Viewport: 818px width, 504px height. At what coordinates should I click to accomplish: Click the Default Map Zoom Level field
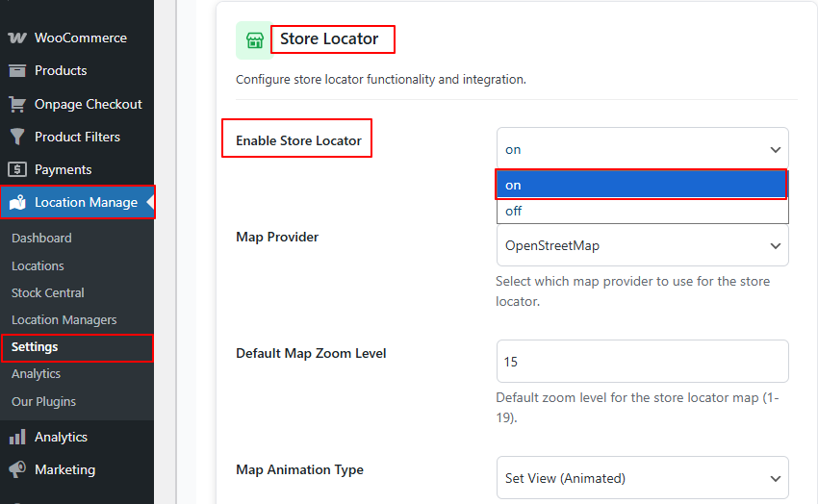641,362
